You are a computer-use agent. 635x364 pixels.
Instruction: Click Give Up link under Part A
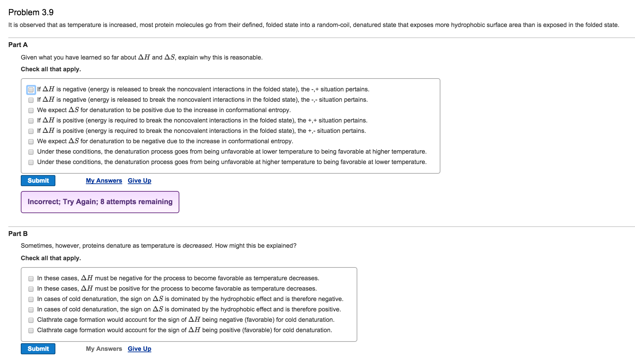(140, 181)
